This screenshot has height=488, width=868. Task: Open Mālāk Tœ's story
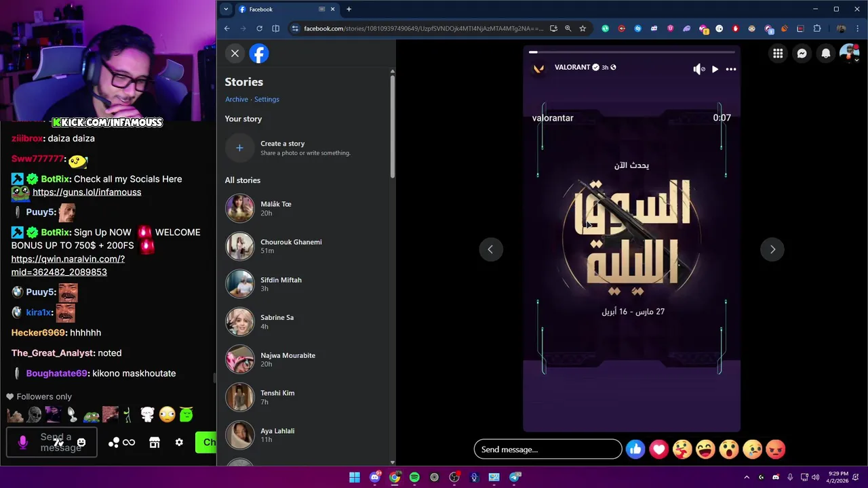tap(305, 208)
